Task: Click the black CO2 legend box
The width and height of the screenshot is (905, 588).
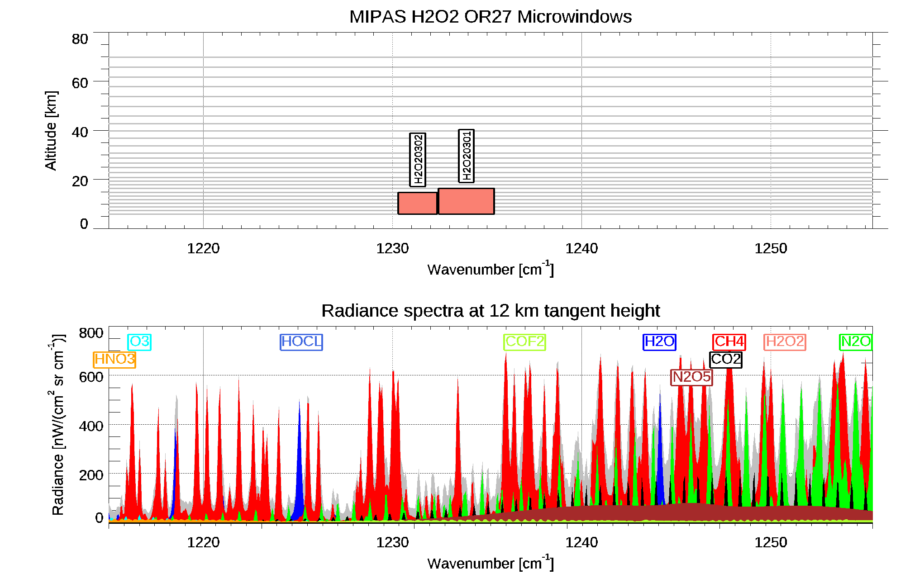Action: point(725,359)
